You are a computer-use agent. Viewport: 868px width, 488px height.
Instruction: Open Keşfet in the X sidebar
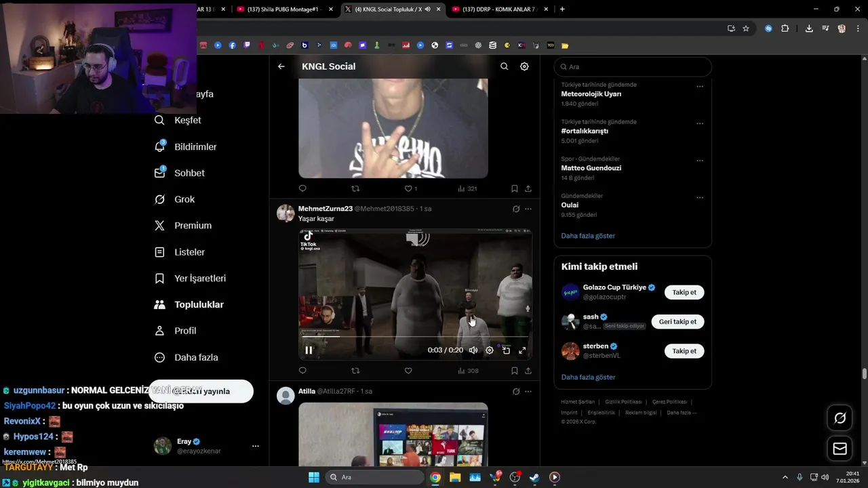pyautogui.click(x=178, y=120)
